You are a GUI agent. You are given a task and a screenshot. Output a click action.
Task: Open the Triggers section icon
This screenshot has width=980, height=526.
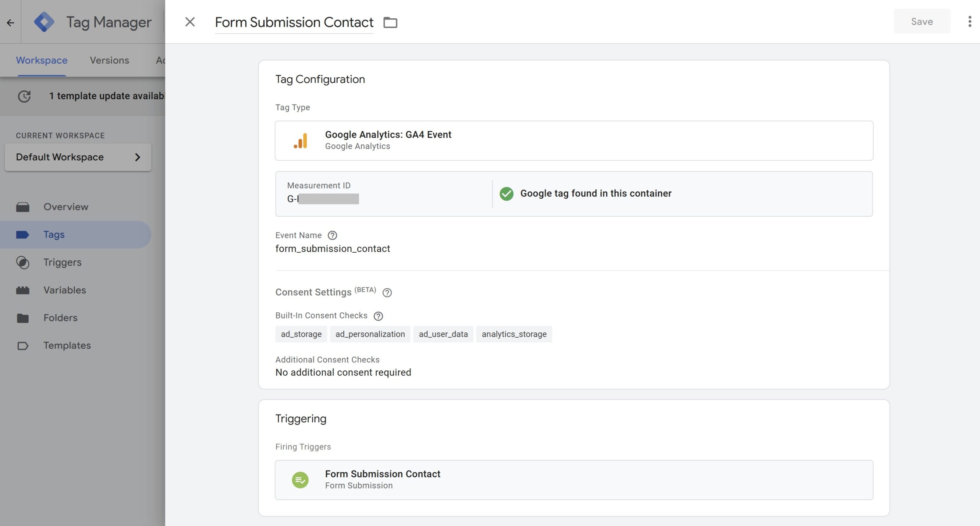[x=22, y=262]
